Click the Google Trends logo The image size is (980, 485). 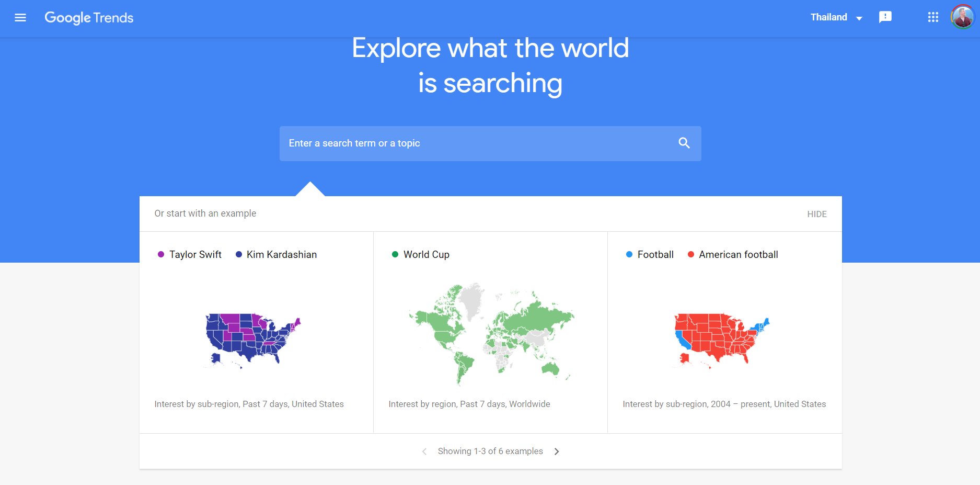click(x=89, y=18)
